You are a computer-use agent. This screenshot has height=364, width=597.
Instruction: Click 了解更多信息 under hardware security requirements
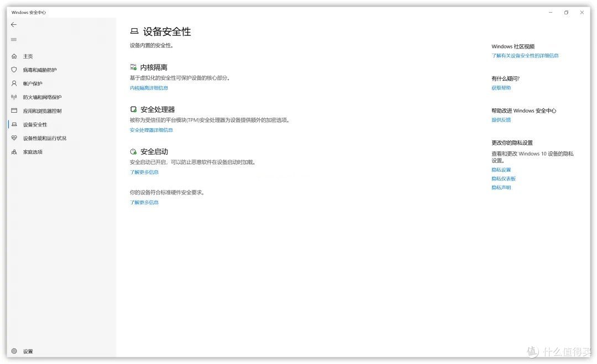[144, 203]
